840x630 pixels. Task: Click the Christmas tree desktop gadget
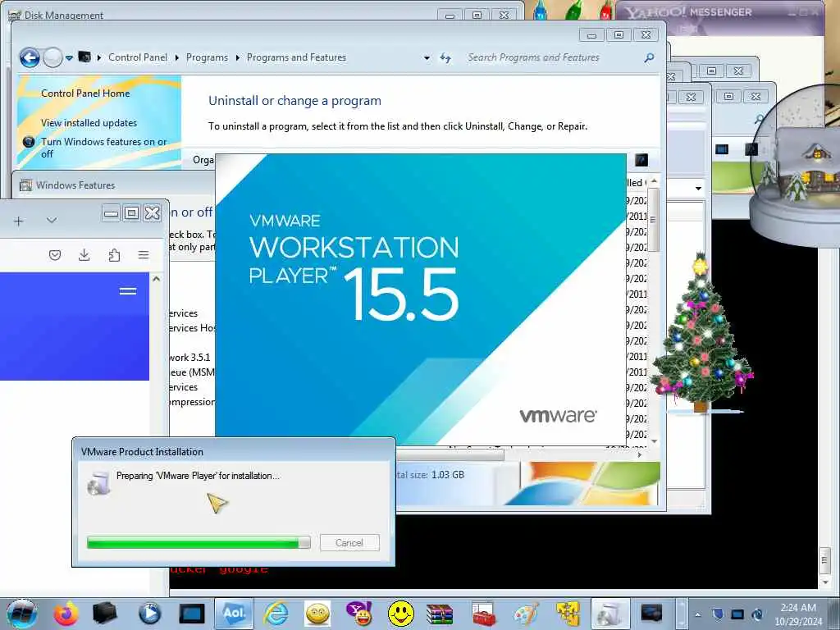pyautogui.click(x=701, y=333)
